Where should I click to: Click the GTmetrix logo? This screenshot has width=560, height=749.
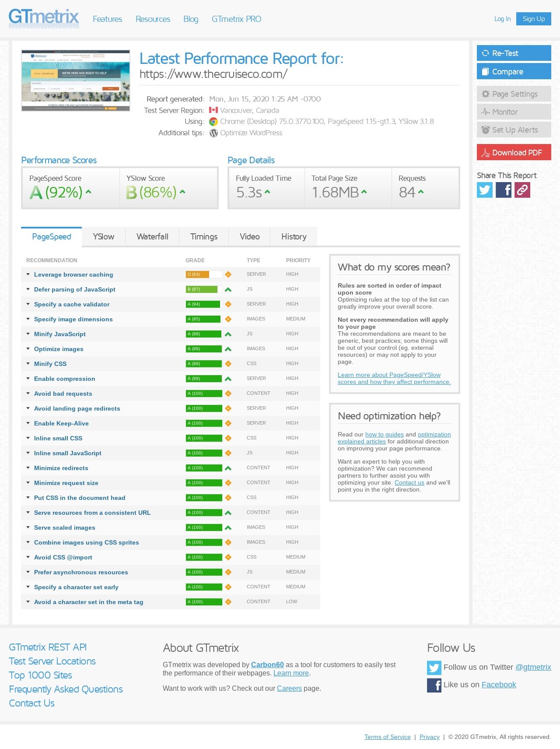[44, 18]
